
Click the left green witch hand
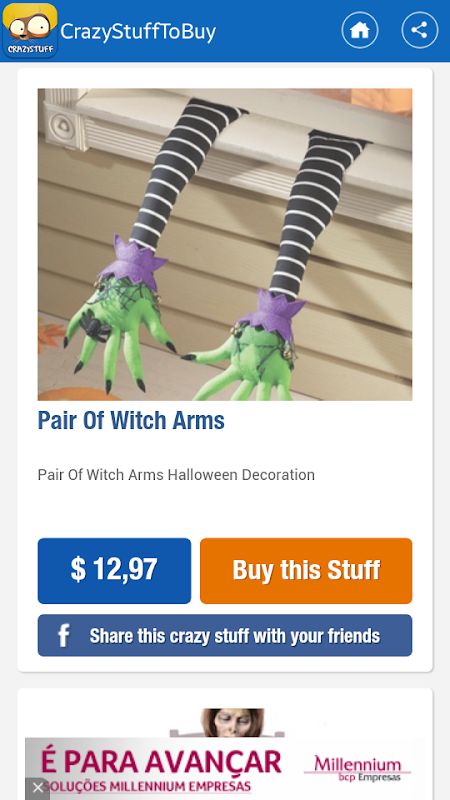(118, 334)
